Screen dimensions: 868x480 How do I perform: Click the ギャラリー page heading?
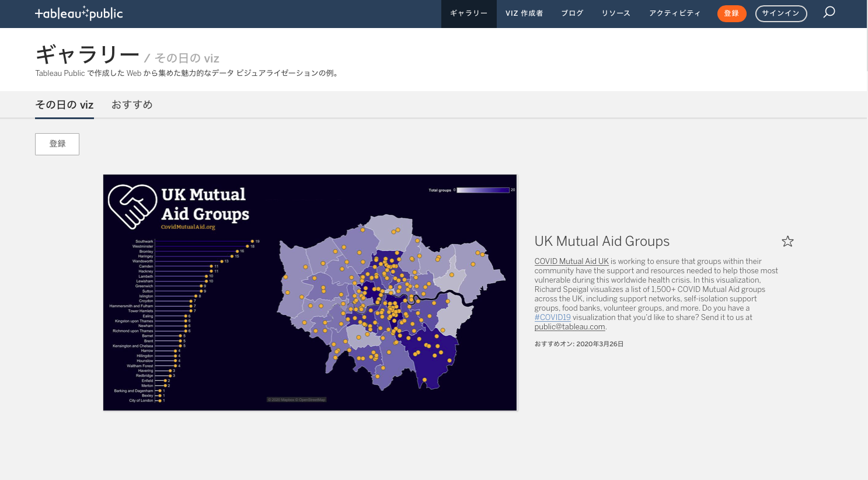(x=87, y=55)
